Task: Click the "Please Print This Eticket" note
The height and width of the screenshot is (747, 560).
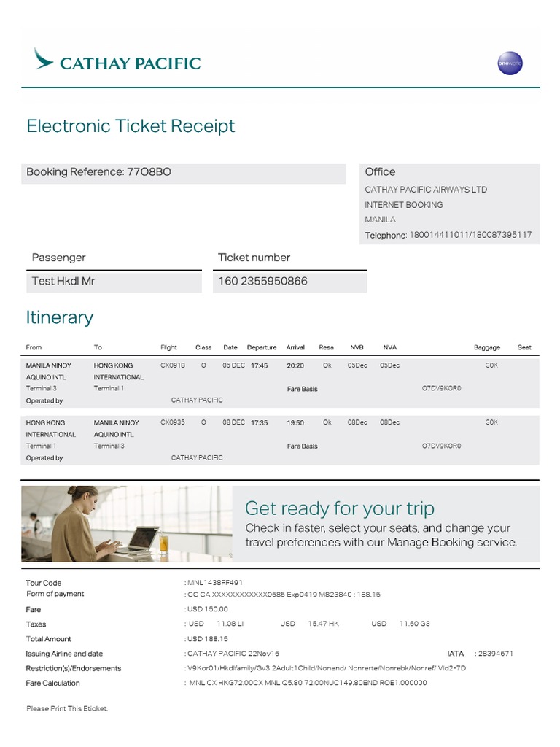Action: (x=67, y=708)
